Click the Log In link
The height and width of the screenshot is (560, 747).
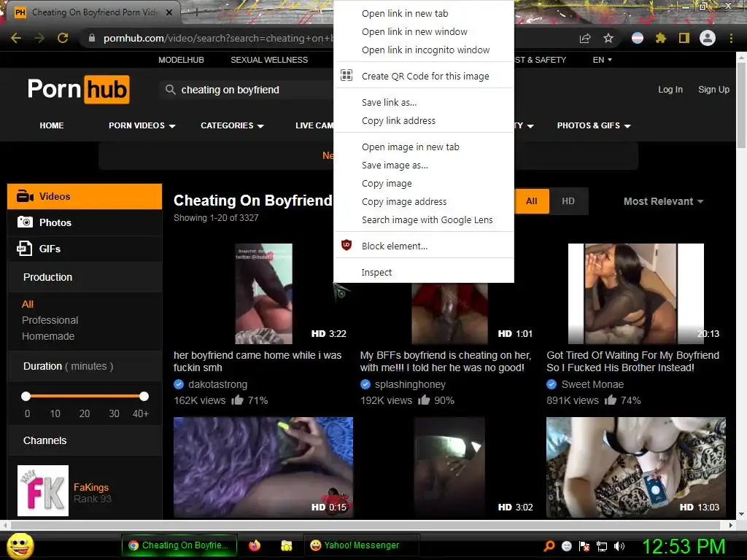click(670, 90)
